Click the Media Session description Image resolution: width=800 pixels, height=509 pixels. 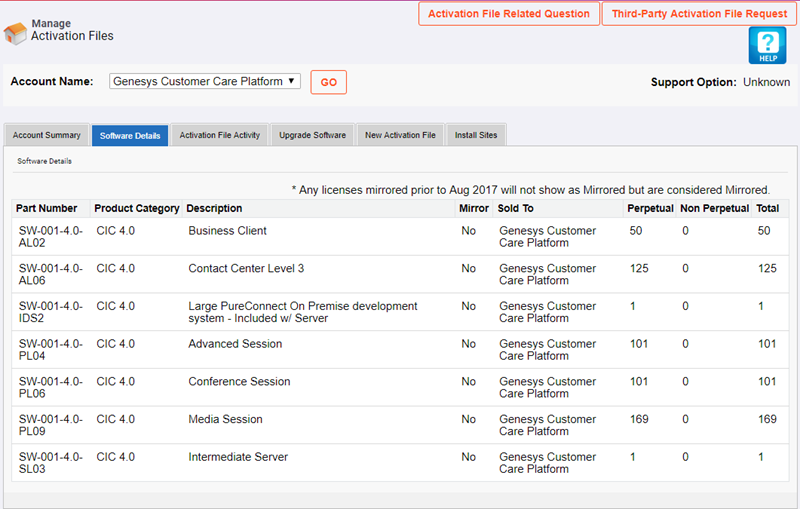click(226, 419)
